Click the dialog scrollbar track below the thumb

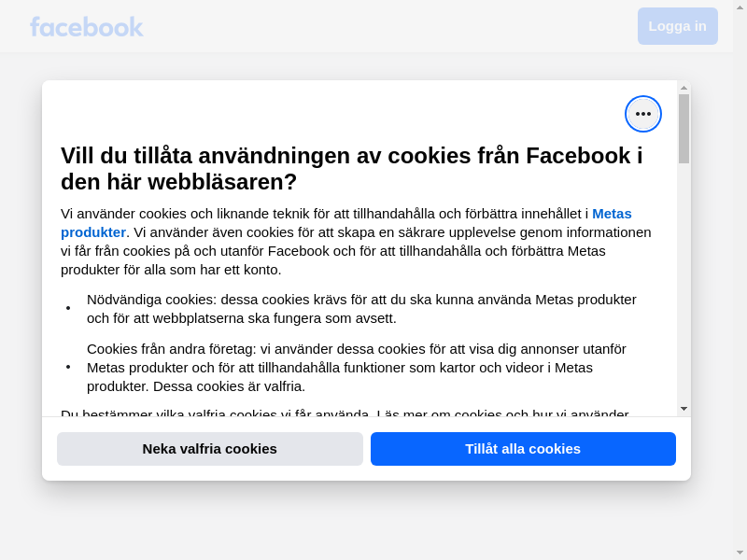tap(684, 284)
